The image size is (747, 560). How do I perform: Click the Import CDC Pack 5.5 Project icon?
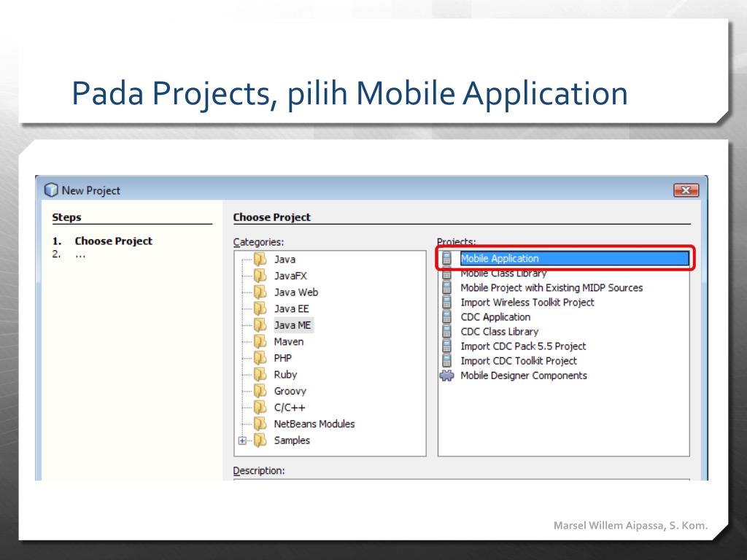[x=447, y=346]
